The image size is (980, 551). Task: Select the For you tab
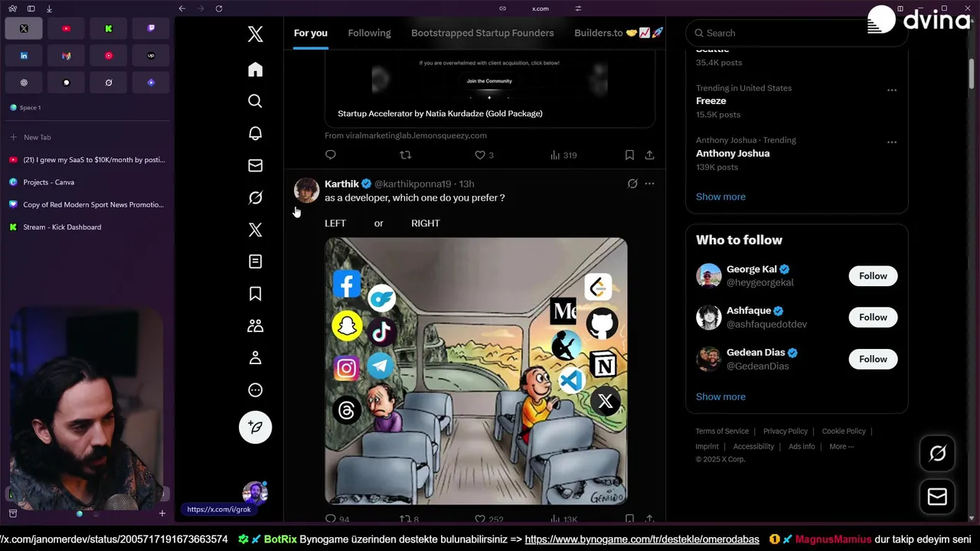[x=311, y=33]
